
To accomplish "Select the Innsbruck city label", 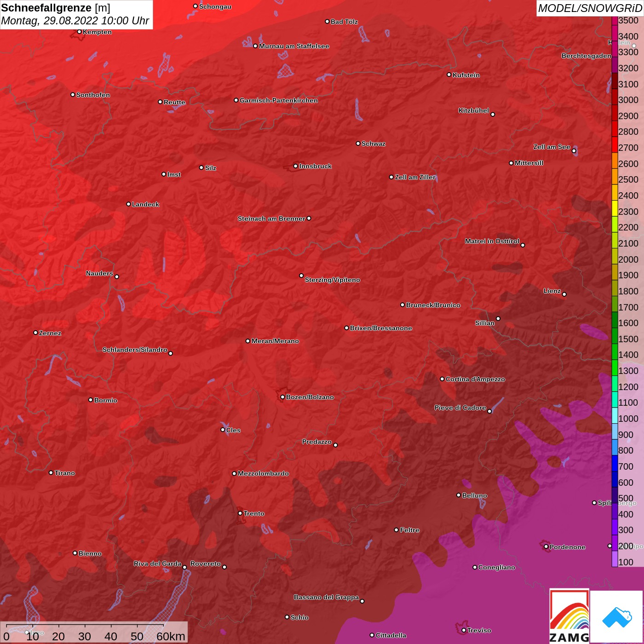I will point(316,166).
